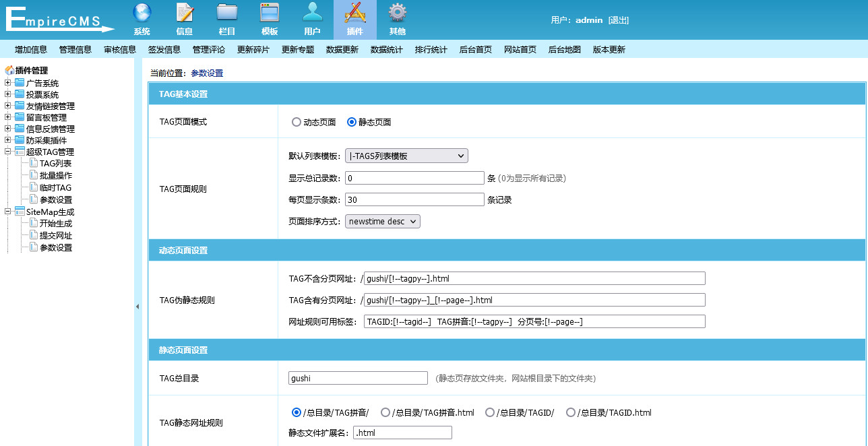Click the 友情链接管理 folder icon
Screen dimensions: 868x446
[20, 106]
